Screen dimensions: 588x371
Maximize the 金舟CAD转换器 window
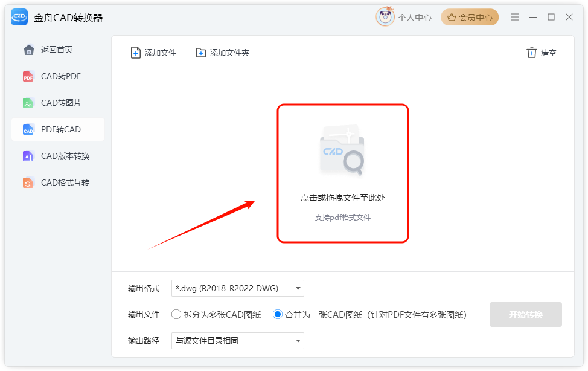click(x=551, y=17)
